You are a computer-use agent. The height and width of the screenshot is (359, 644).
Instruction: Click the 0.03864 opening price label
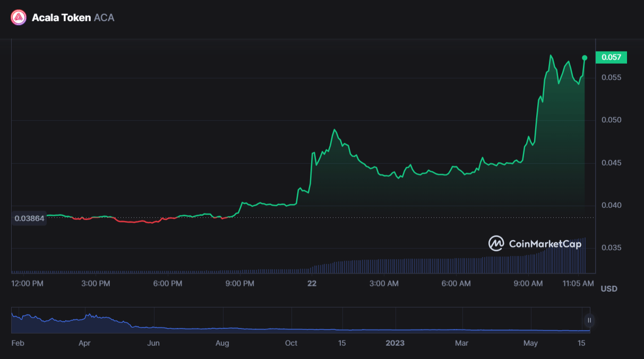(29, 218)
